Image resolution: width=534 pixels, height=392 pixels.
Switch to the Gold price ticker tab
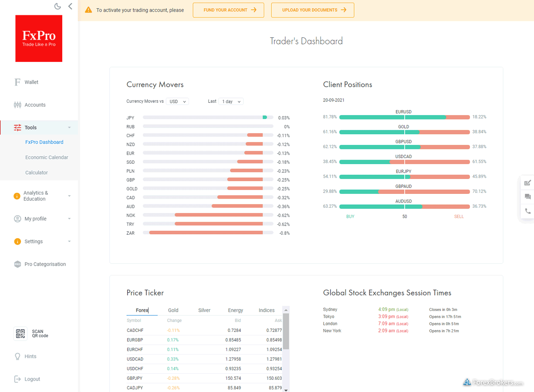(x=173, y=310)
